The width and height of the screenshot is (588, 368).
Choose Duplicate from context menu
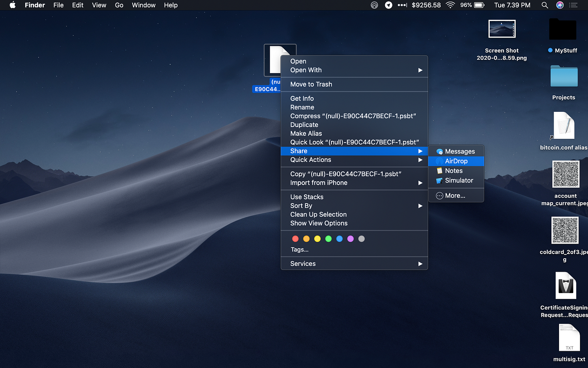point(354,125)
